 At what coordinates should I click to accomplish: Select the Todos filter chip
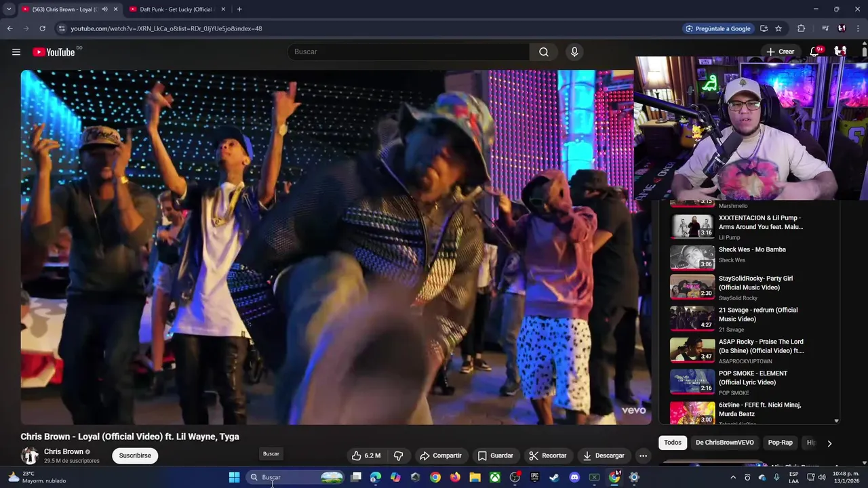(x=673, y=443)
